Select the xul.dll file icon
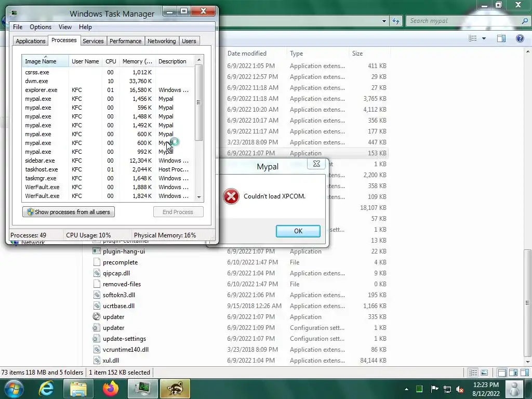 (97, 361)
